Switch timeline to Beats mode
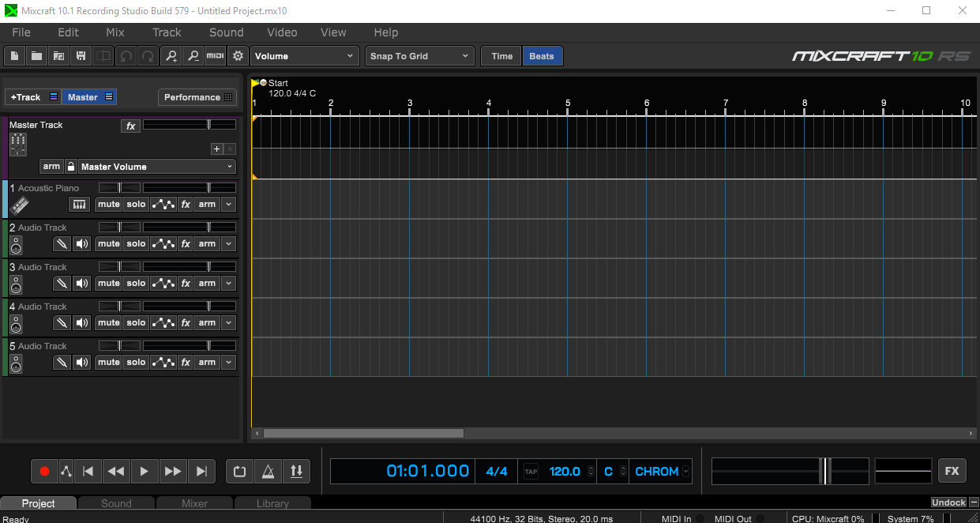Image resolution: width=980 pixels, height=523 pixels. coord(542,56)
